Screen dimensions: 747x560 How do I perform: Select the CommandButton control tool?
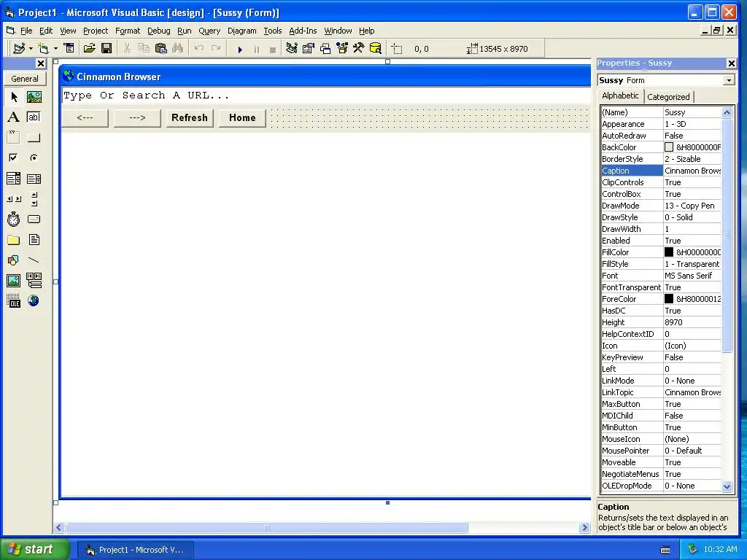point(34,138)
